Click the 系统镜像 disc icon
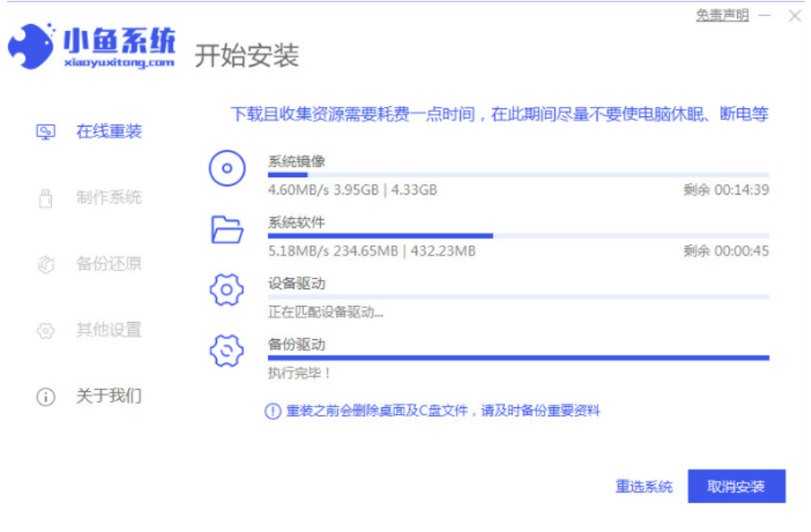 227,168
